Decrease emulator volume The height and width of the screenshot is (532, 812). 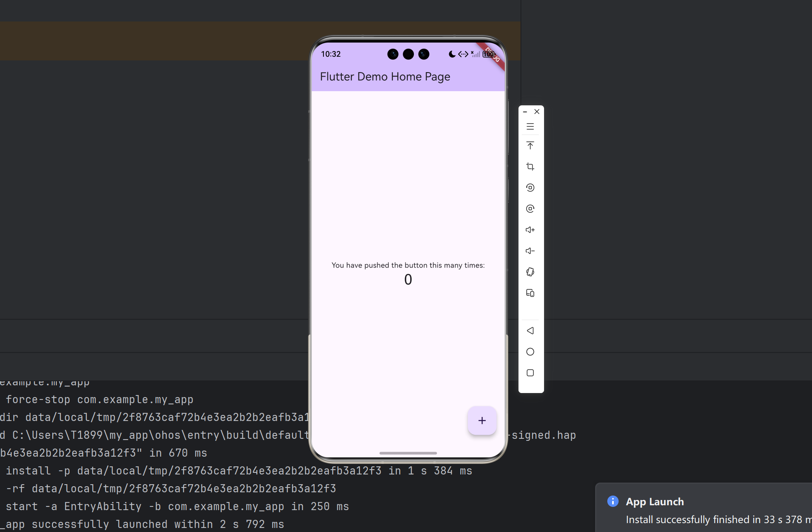[x=530, y=251]
